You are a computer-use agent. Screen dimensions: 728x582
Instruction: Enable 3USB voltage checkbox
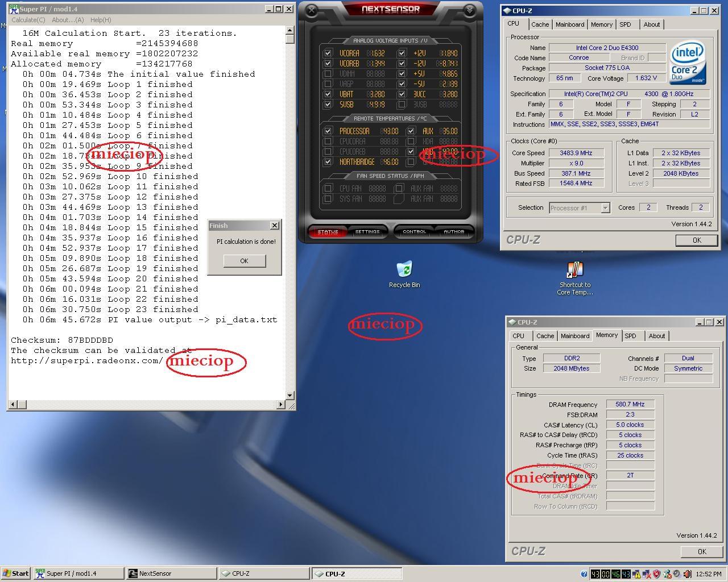(402, 105)
